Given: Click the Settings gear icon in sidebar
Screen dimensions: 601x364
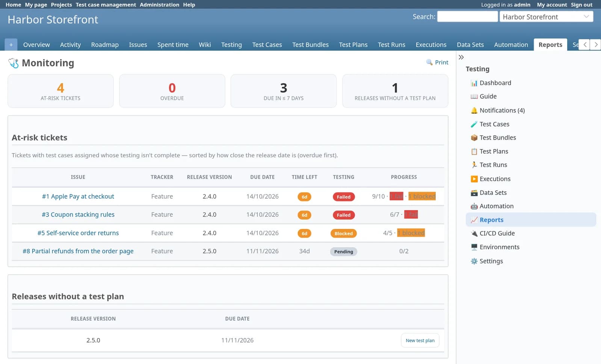Looking at the screenshot, I should coord(474,261).
